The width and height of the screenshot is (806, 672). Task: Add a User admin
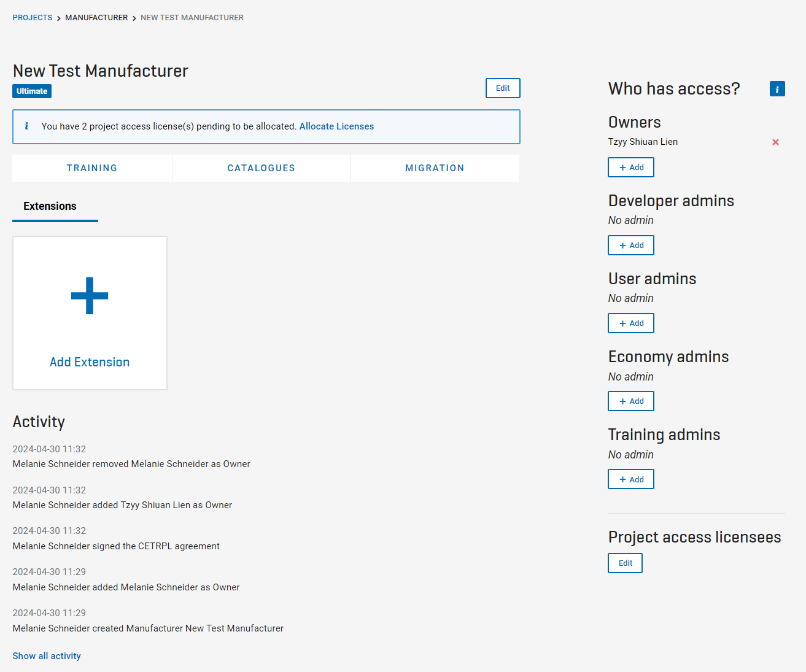click(631, 323)
